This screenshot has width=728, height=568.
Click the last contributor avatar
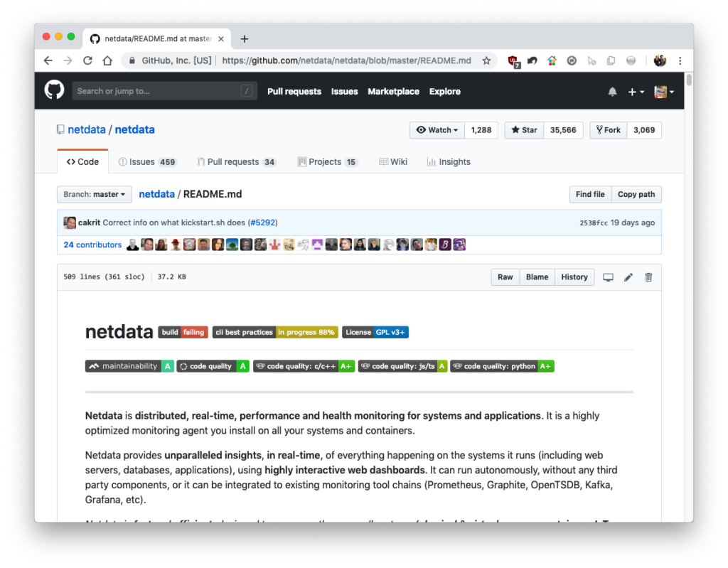459,245
